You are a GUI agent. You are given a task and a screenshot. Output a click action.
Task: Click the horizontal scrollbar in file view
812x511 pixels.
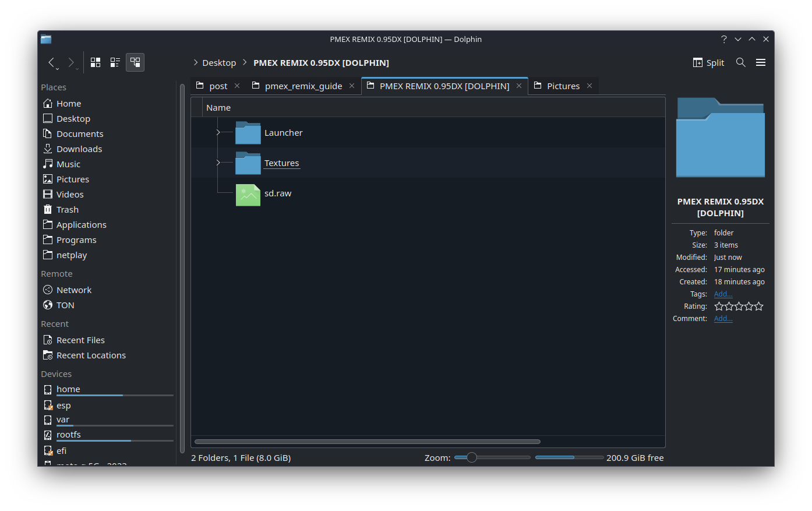point(368,442)
